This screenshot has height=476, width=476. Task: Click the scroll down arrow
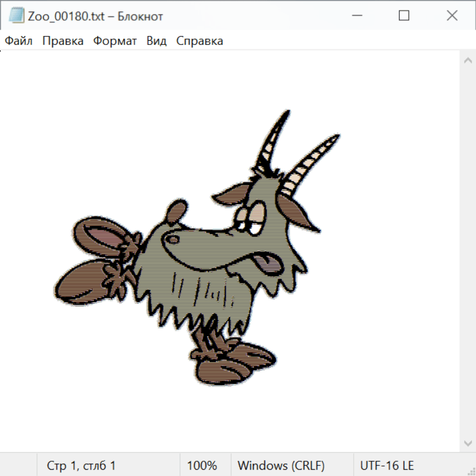pyautogui.click(x=468, y=443)
